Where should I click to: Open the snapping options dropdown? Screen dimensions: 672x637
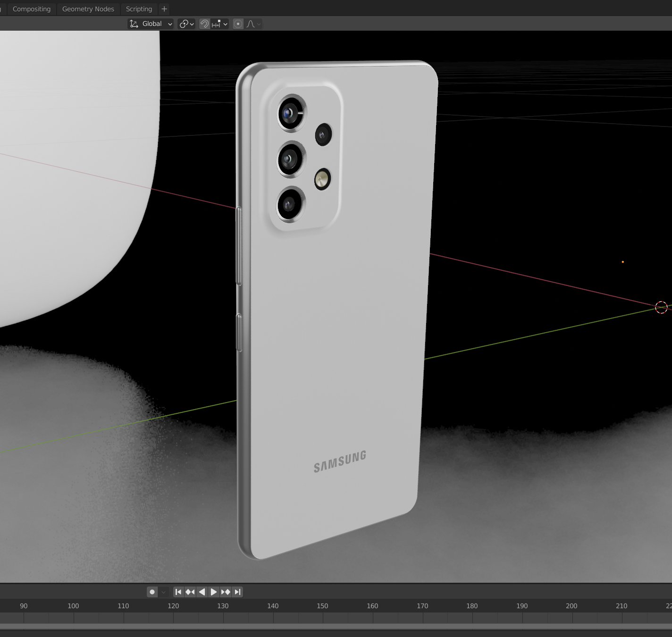[x=220, y=24]
